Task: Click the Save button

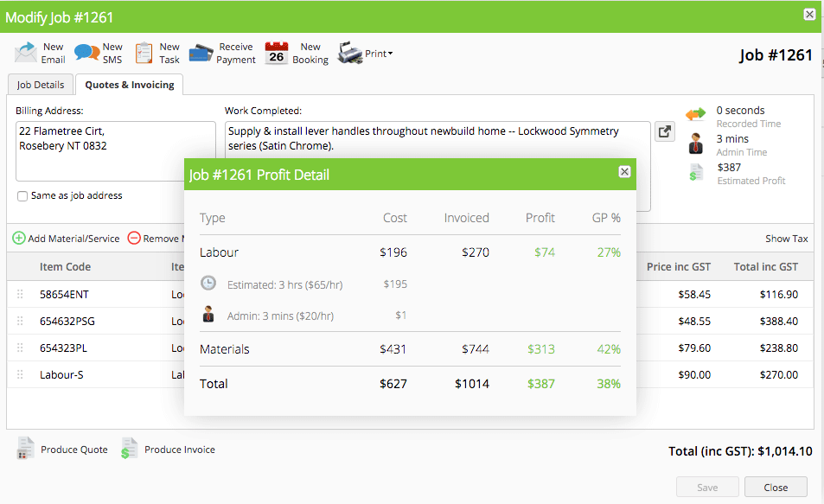Action: point(707,488)
